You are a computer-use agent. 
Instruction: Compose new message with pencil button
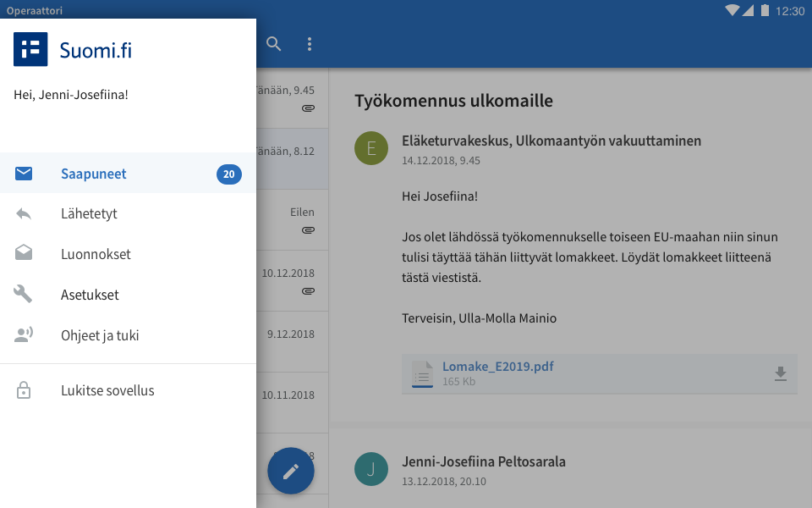point(291,471)
